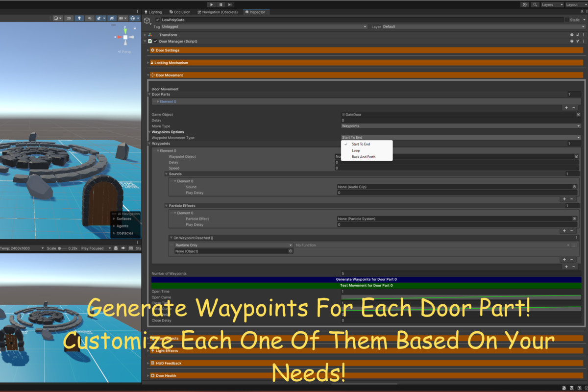Open the Layers dropdown in the top bar

point(552,4)
